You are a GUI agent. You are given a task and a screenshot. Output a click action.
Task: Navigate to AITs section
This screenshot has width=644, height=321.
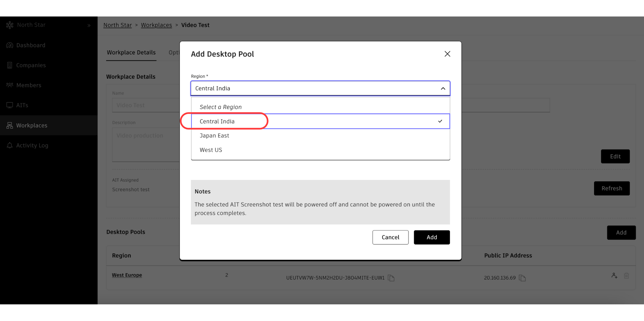[x=22, y=105]
